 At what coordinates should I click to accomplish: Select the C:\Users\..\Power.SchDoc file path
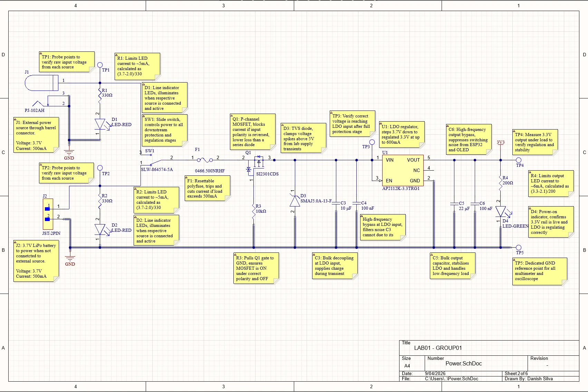pyautogui.click(x=452, y=379)
